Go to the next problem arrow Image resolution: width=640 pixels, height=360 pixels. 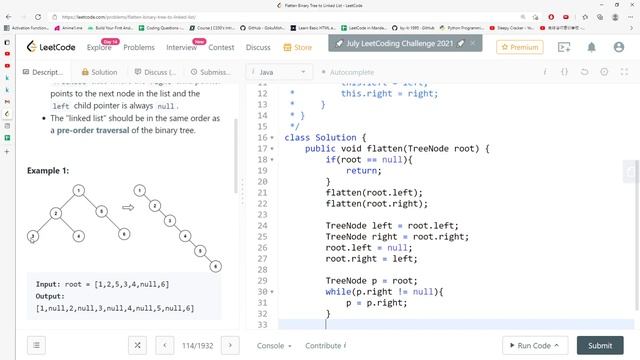(230, 345)
